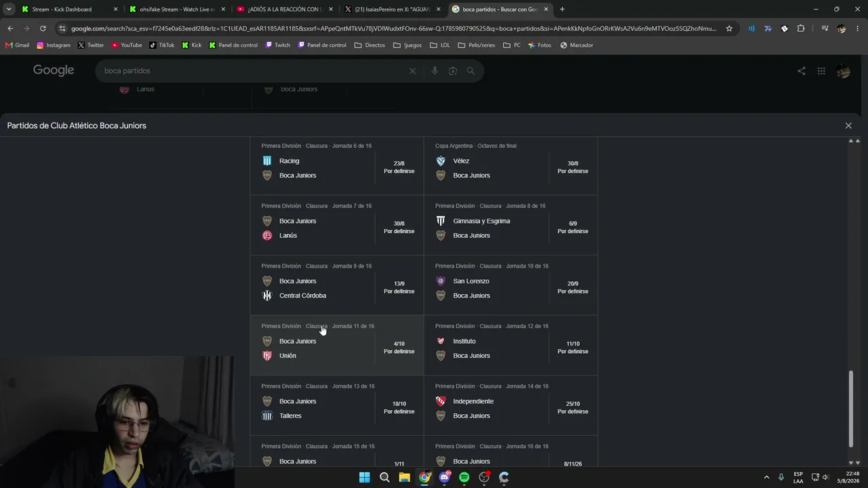This screenshot has width=868, height=488.
Task: Open the Pelis/series bookmark folder
Action: pyautogui.click(x=476, y=45)
